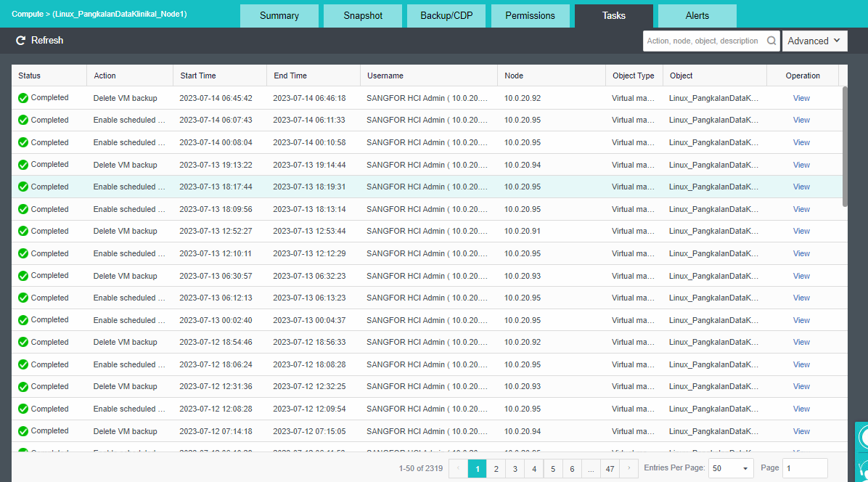The width and height of the screenshot is (868, 482).
Task: Click the green status icon for 19:13:22 task
Action: point(23,165)
